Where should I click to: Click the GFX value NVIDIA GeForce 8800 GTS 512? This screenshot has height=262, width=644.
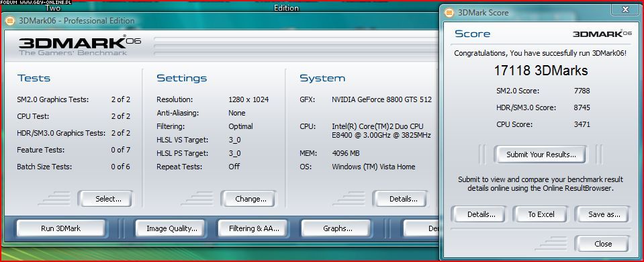click(381, 99)
